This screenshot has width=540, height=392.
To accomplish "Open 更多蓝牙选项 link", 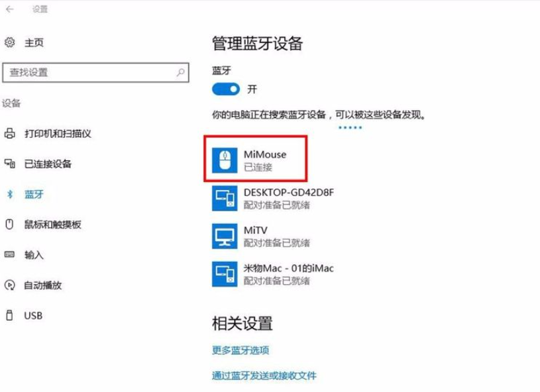I will tap(241, 350).
